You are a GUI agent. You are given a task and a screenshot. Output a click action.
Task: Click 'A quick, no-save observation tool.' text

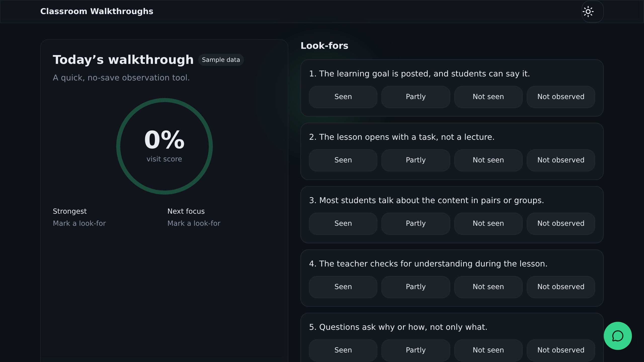[x=121, y=78]
